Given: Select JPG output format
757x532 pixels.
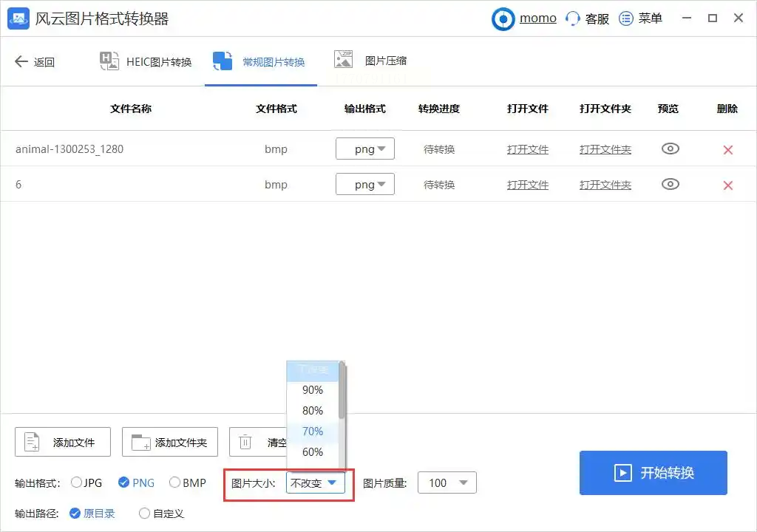Looking at the screenshot, I should click(x=86, y=482).
